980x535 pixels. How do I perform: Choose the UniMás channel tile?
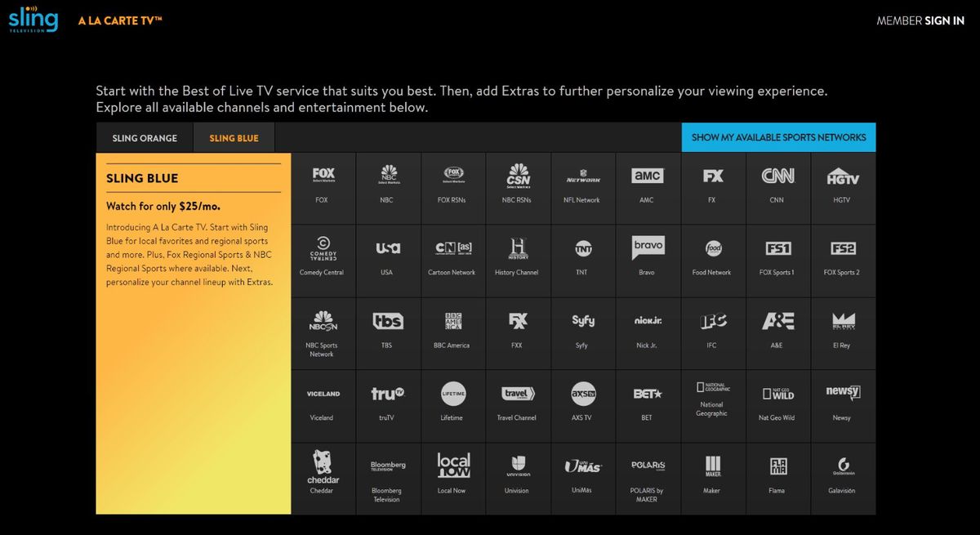[583, 479]
